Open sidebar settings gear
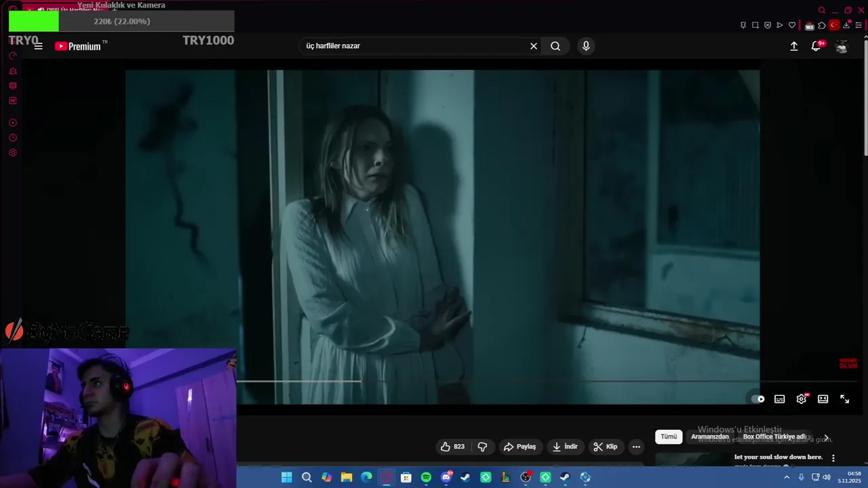This screenshot has width=868, height=488. pos(13,152)
